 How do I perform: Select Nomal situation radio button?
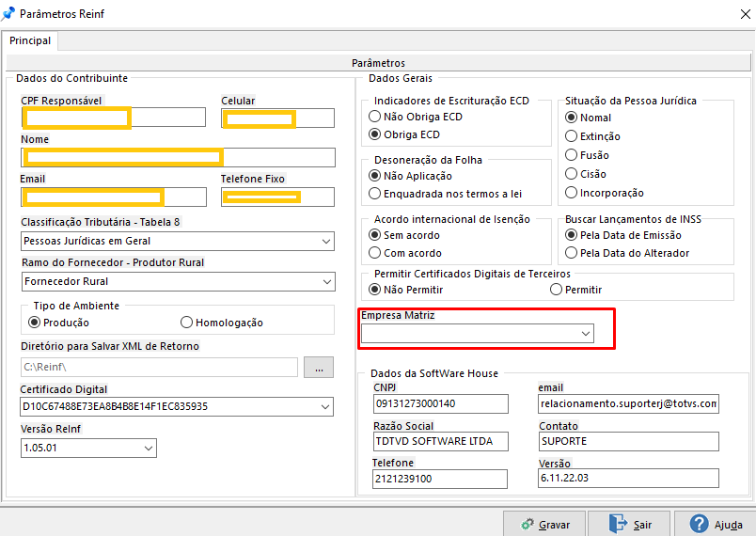coord(571,118)
